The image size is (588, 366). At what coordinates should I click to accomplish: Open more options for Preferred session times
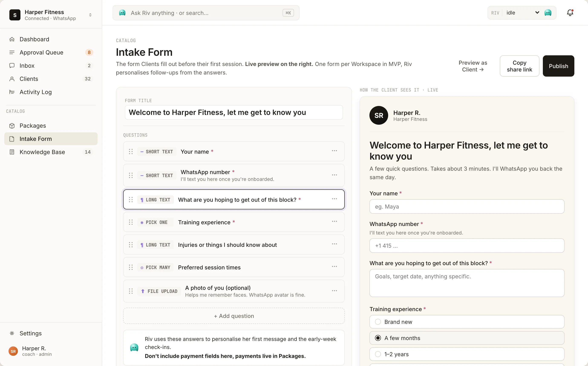pos(334,266)
